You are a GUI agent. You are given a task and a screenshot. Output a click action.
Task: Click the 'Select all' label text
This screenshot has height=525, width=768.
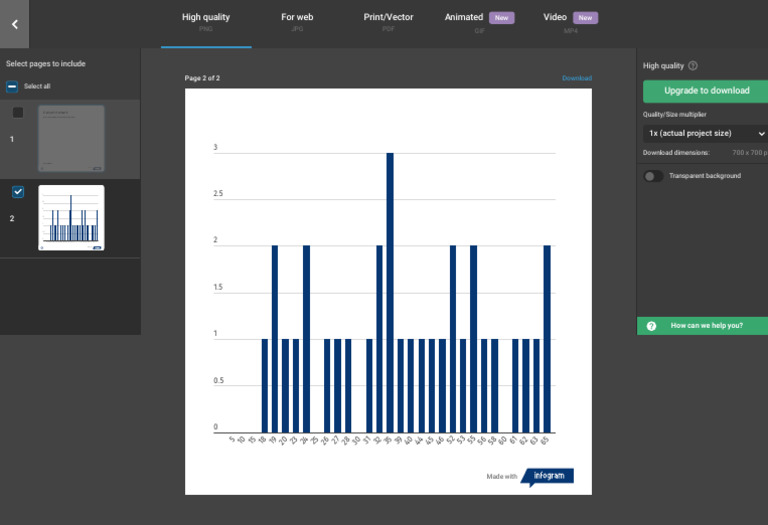tap(37, 86)
